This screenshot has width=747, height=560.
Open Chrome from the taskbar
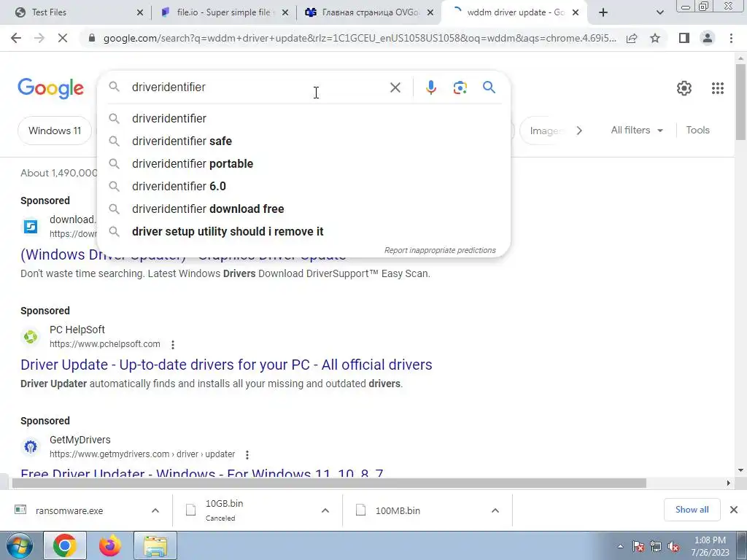tap(64, 545)
